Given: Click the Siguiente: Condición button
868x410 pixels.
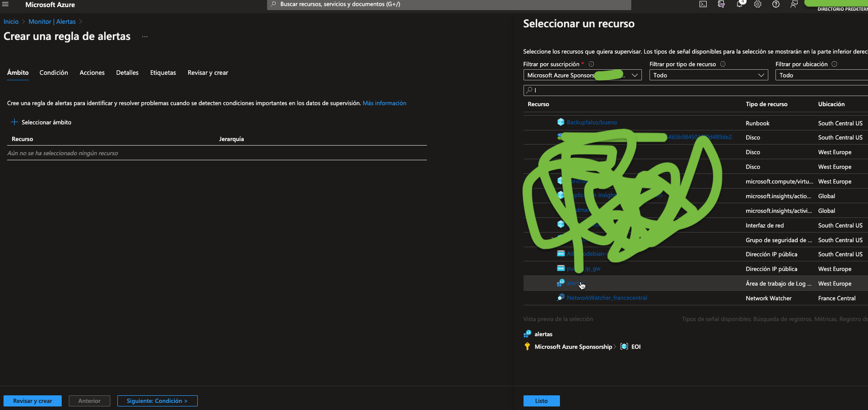Looking at the screenshot, I should coord(157,401).
